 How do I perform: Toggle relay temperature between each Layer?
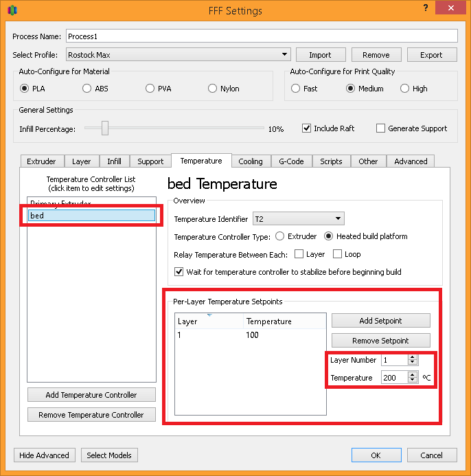pyautogui.click(x=299, y=254)
